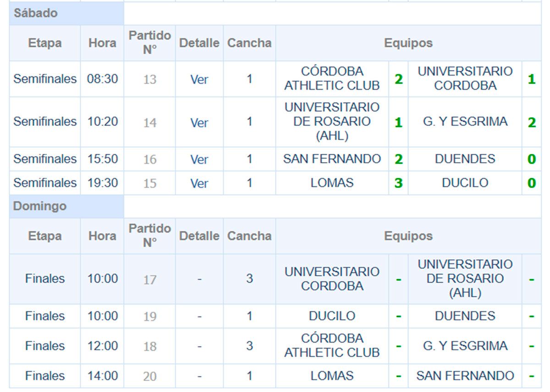The width and height of the screenshot is (550, 392).
Task: Select the Sábado day header
Action: pyautogui.click(x=36, y=13)
